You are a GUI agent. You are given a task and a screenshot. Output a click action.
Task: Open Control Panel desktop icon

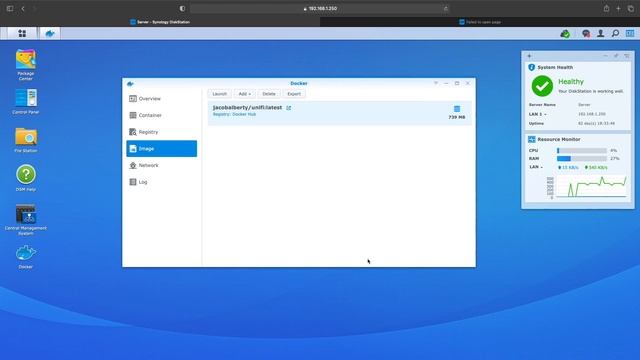(26, 101)
